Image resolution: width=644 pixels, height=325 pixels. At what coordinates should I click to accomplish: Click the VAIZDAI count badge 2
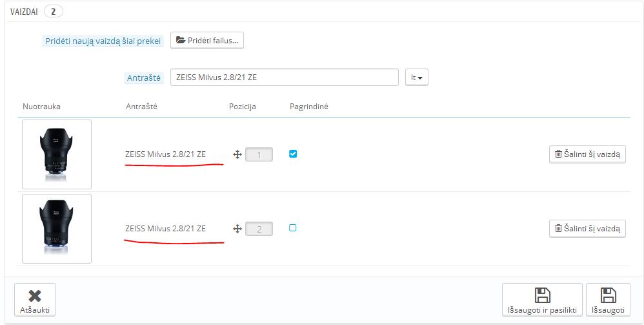coord(54,12)
